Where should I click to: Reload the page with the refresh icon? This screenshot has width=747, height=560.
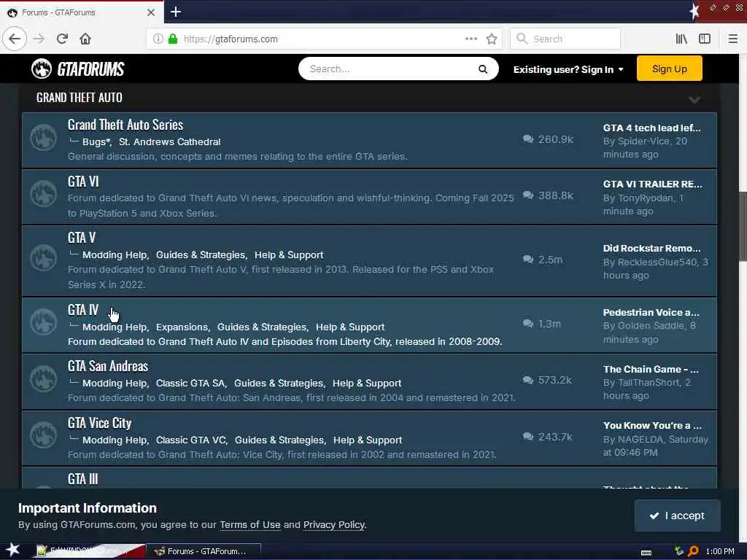click(x=63, y=39)
